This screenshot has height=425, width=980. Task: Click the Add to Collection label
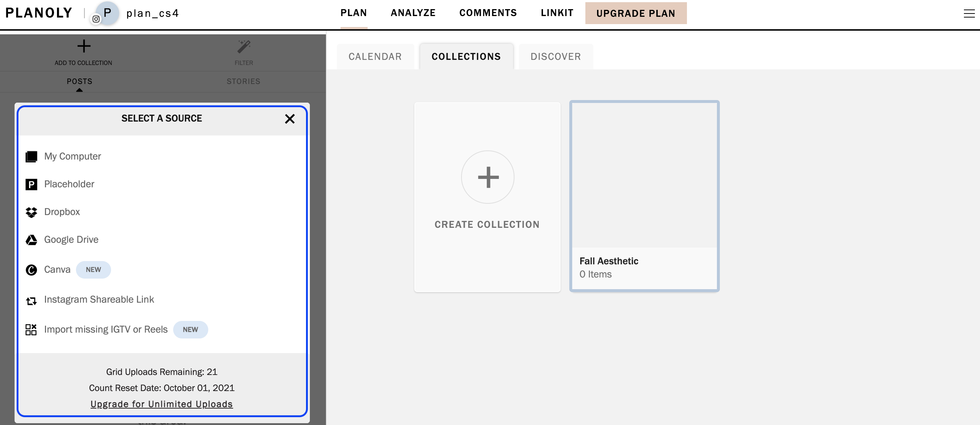pos(83,63)
